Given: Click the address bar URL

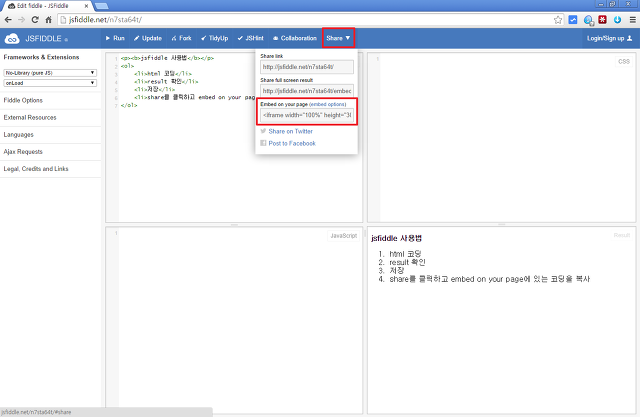Looking at the screenshot, I should (x=105, y=20).
